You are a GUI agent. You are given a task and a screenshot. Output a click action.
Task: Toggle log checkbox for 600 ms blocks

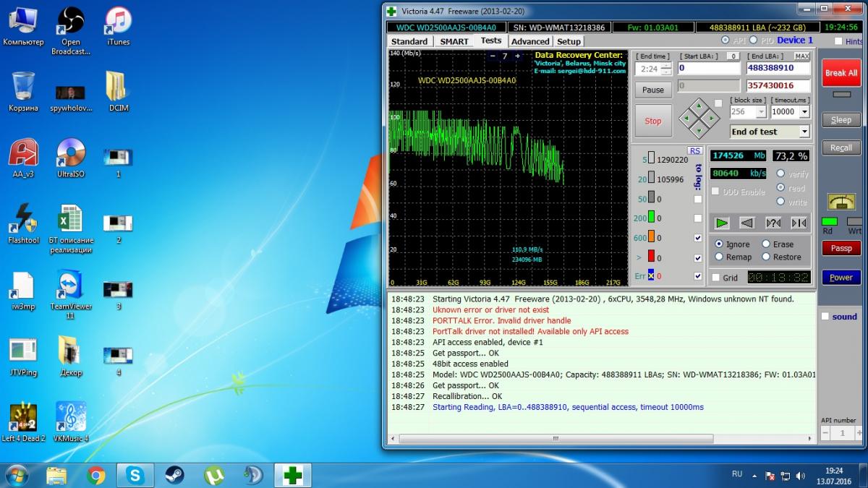tap(698, 238)
